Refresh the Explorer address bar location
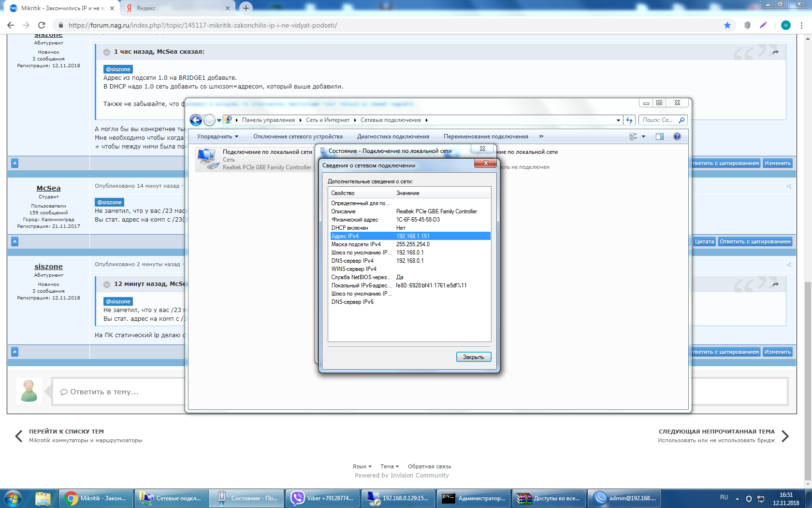Screen dimensions: 812x508 (x=629, y=120)
